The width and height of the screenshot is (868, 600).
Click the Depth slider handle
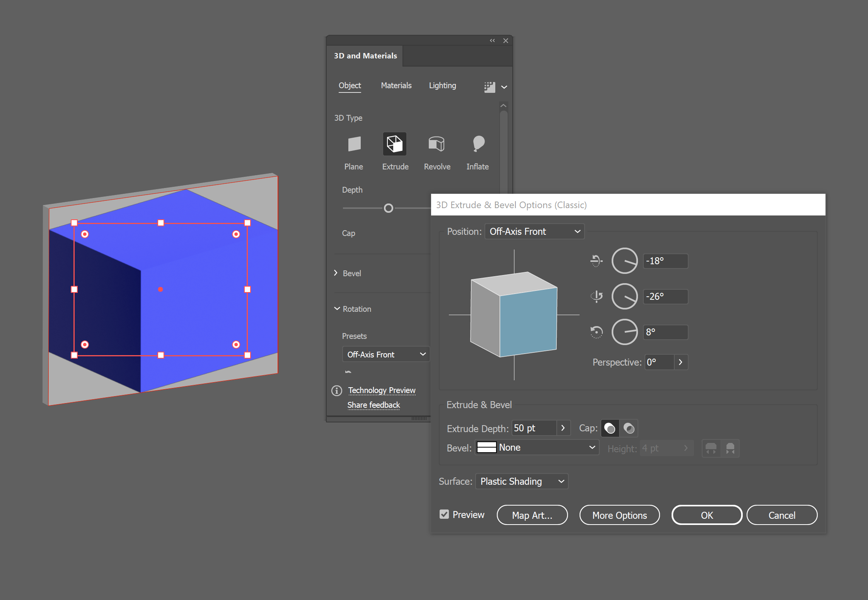coord(389,209)
